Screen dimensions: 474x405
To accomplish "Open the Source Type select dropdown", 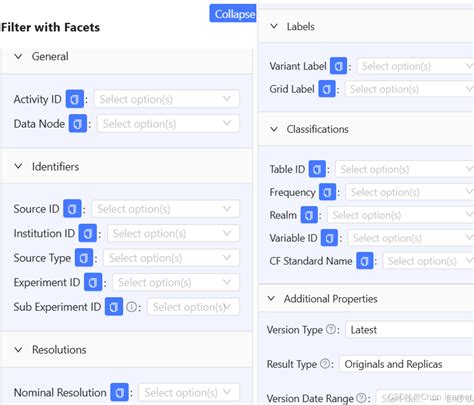I will click(x=171, y=258).
